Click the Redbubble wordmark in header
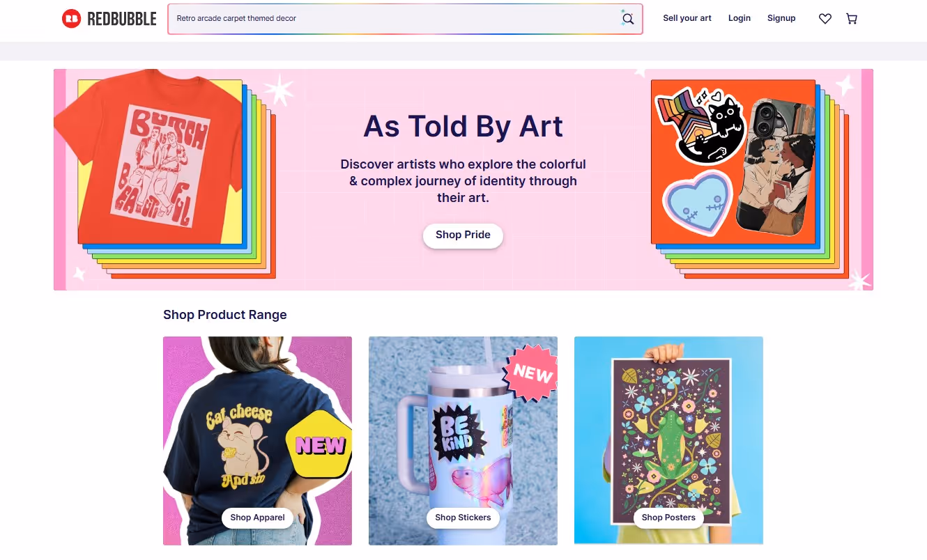Image resolution: width=927 pixels, height=560 pixels. coord(121,19)
